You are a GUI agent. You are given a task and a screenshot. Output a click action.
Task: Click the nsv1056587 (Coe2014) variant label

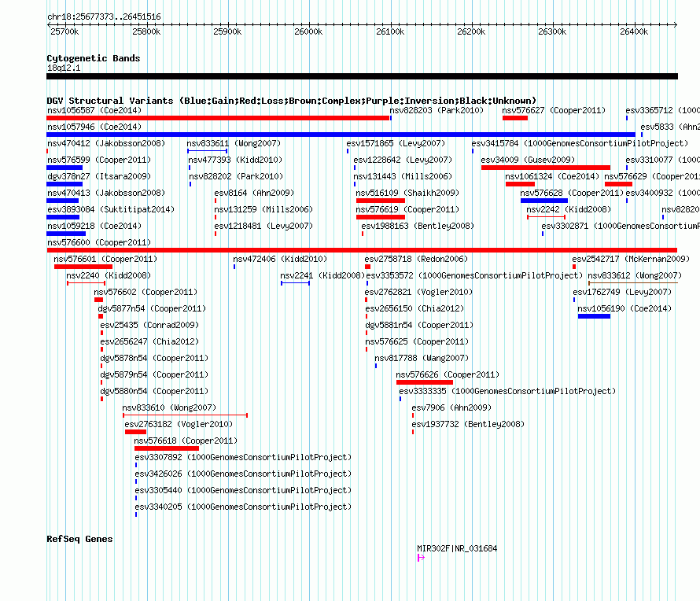click(94, 110)
